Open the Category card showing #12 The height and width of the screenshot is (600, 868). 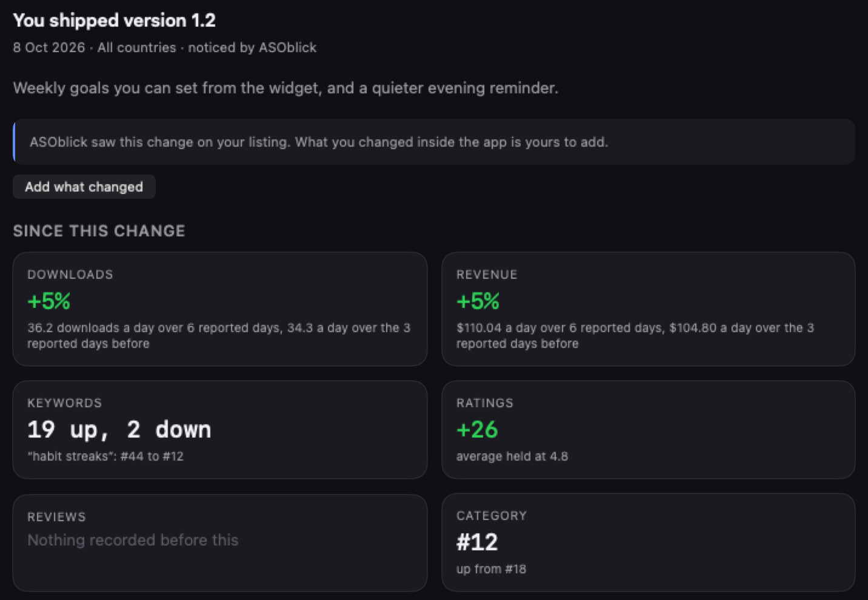point(649,542)
